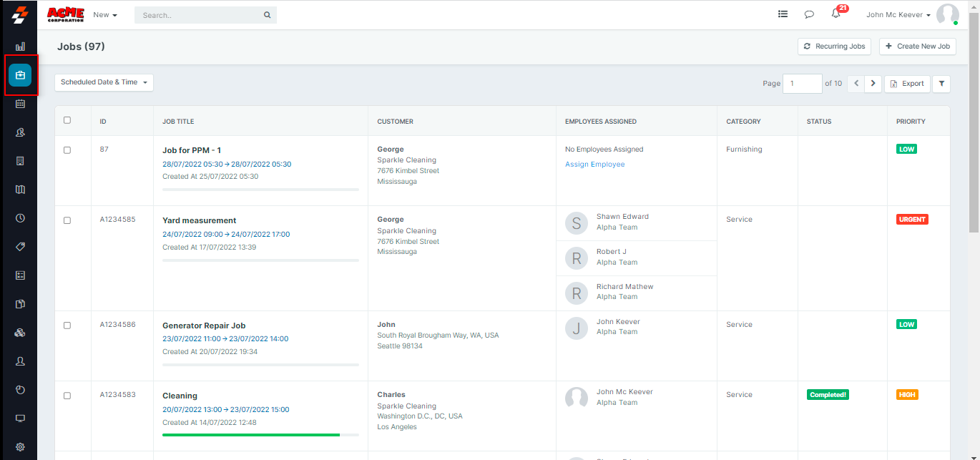Click the list view icon in header

coord(783,14)
